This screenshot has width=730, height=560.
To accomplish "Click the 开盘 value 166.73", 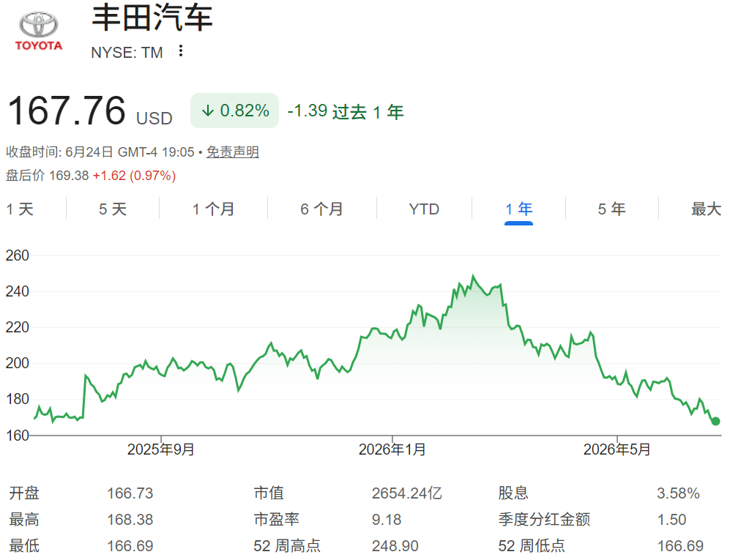I will click(130, 493).
